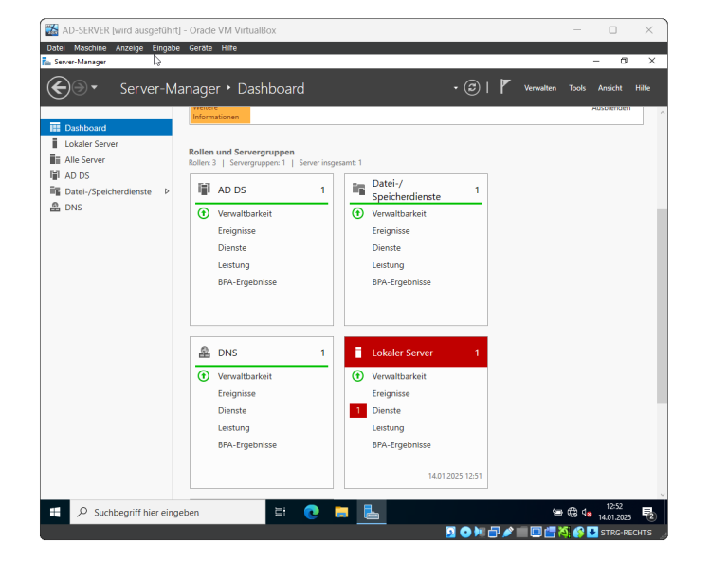
Task: Open Ereignisse in the Datei-/Speicherdienste tile
Action: (x=391, y=231)
